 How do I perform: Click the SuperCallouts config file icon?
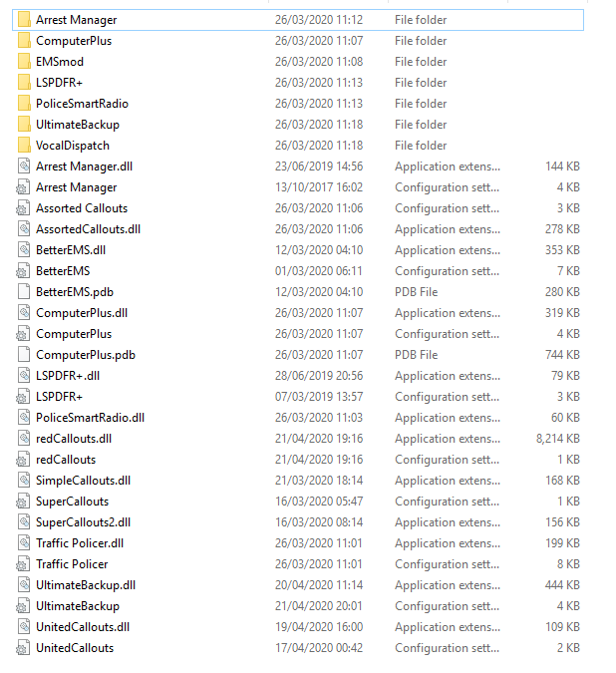pos(23,502)
